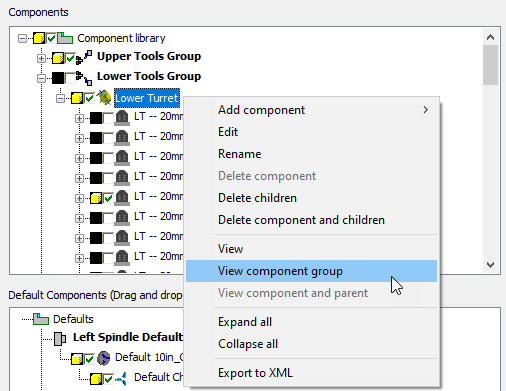
Task: Click the Upper Tools Group node icon
Action: pyautogui.click(x=84, y=57)
